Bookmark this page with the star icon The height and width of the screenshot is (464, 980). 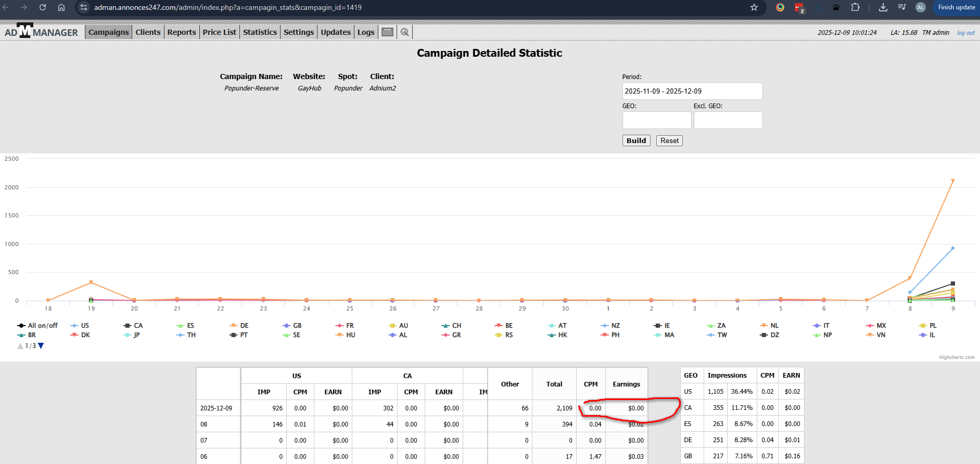(754, 7)
